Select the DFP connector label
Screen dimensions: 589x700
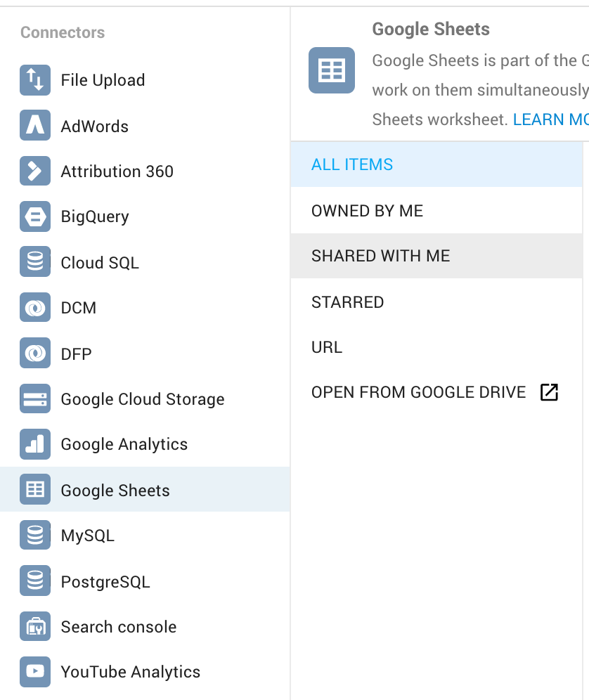pyautogui.click(x=77, y=354)
